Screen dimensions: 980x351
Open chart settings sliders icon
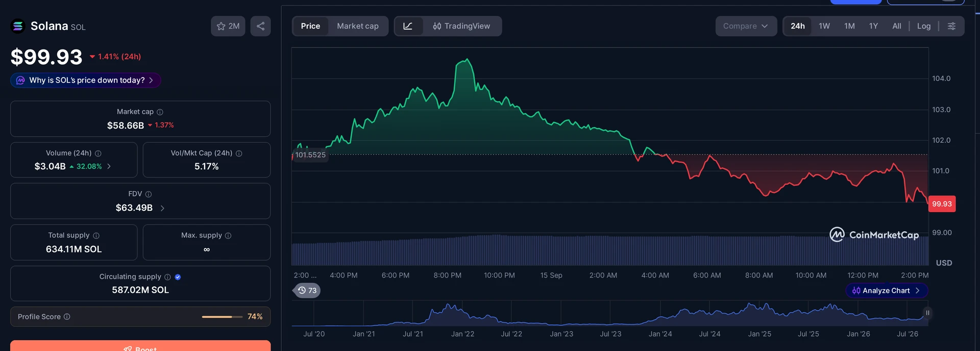point(951,26)
